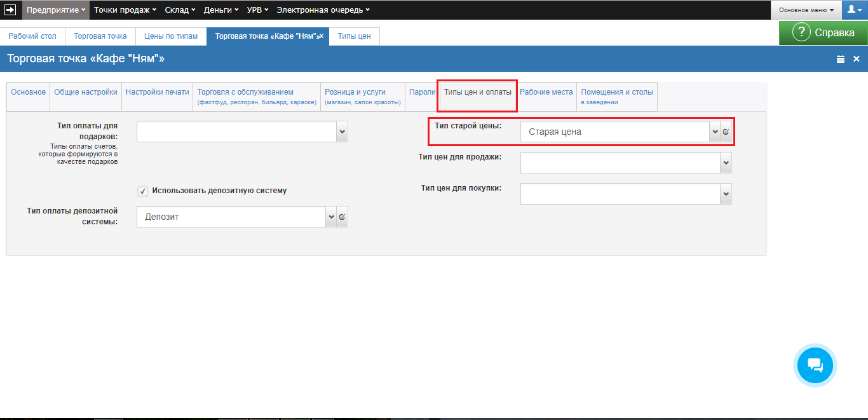Open the Основное меню button
The image size is (868, 420).
tap(806, 10)
